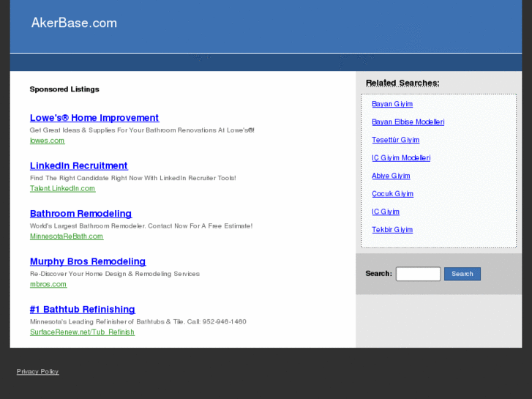Open the Çocuk Giyim related search
The width and height of the screenshot is (532, 399).
(392, 194)
